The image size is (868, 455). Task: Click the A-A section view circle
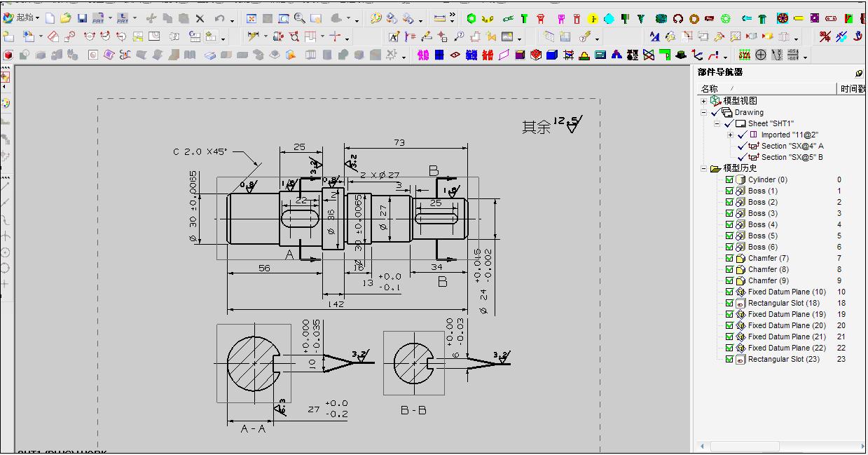pyautogui.click(x=254, y=363)
